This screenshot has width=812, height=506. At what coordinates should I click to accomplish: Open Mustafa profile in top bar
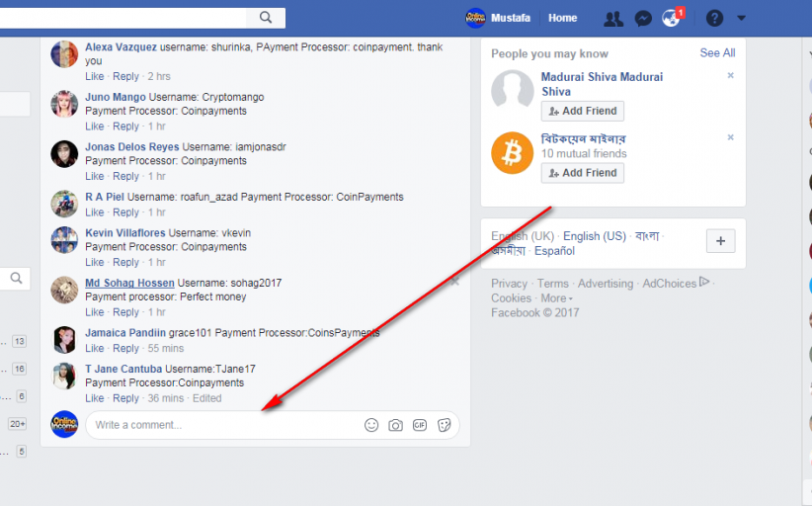coord(500,18)
